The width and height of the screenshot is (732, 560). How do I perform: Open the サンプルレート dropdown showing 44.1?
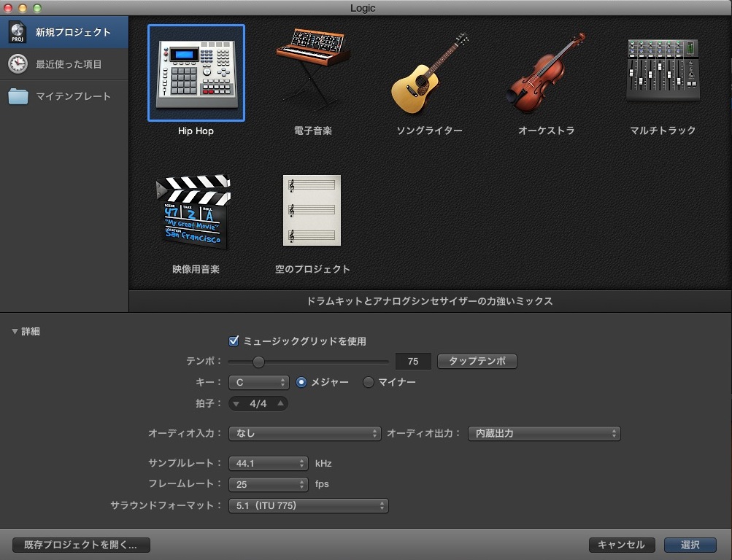[269, 463]
